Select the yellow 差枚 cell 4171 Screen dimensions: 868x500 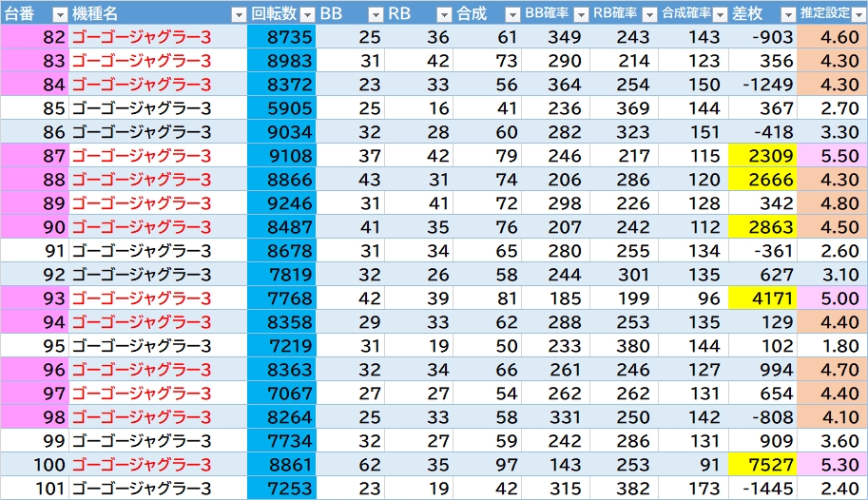tap(762, 298)
